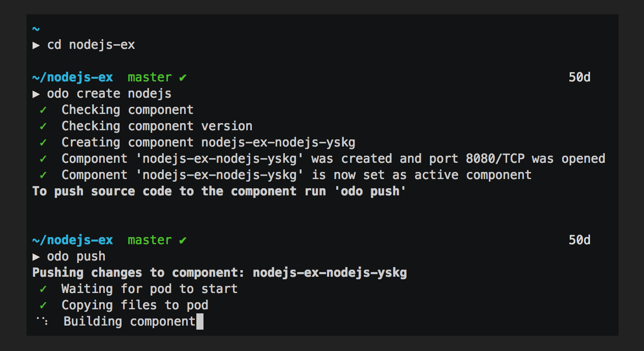This screenshot has height=351, width=644.
Task: Click the checkmark on the 'set as active component' line
Action: [x=43, y=175]
